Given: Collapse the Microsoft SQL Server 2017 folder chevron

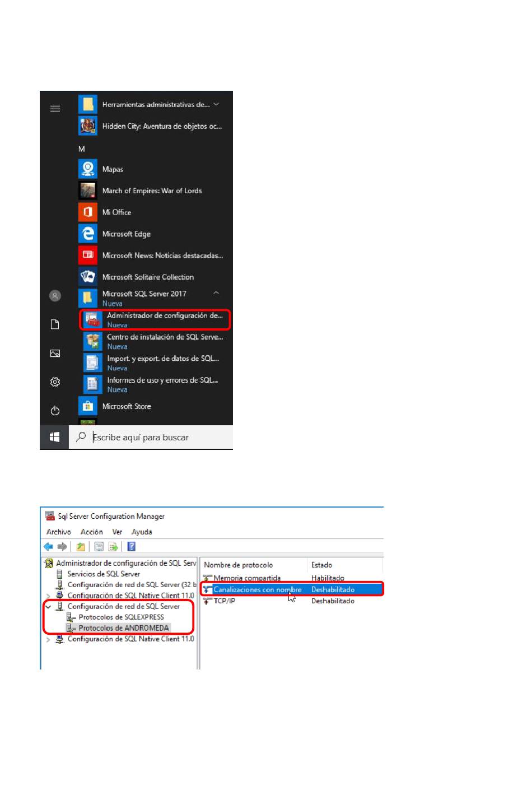Looking at the screenshot, I should coord(216,293).
